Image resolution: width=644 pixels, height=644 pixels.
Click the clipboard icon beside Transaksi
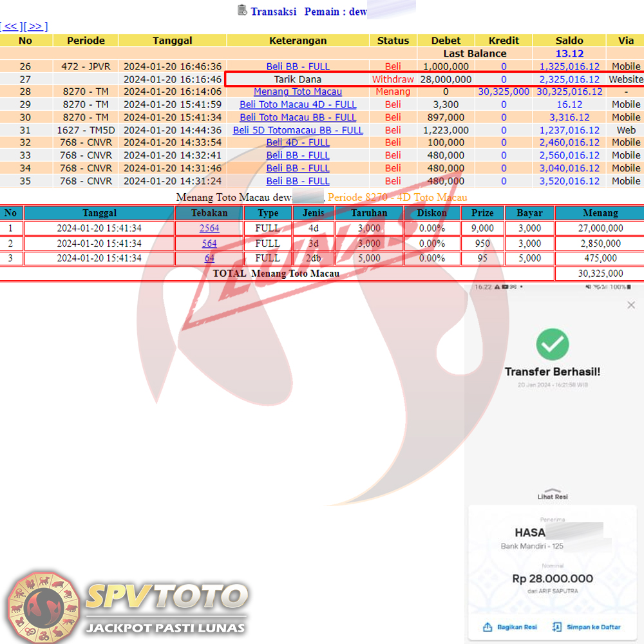(242, 10)
